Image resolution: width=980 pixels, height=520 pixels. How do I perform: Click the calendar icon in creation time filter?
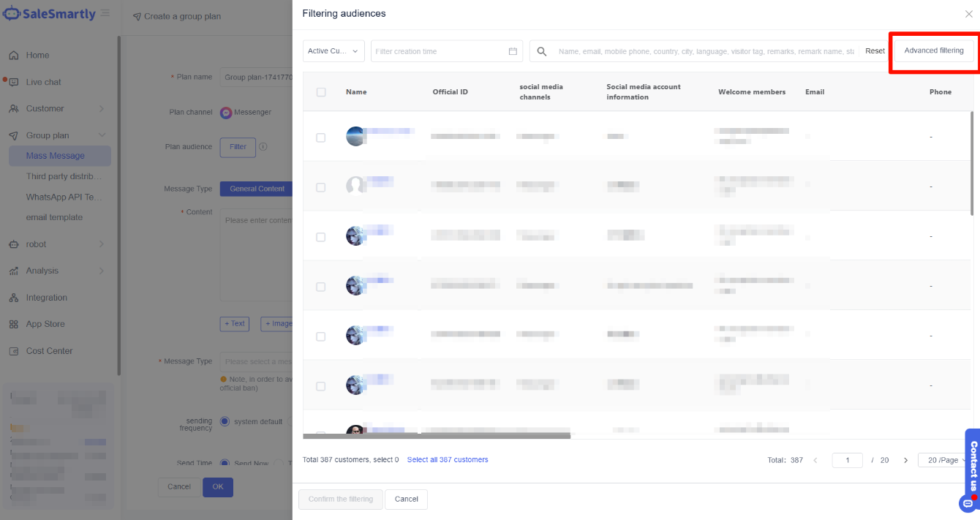point(513,51)
